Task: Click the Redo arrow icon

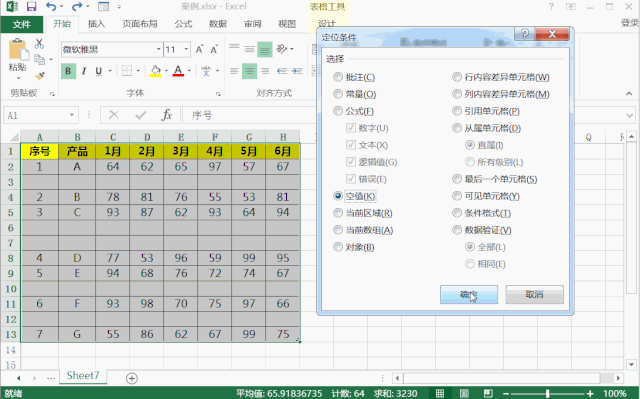Action: (77, 7)
